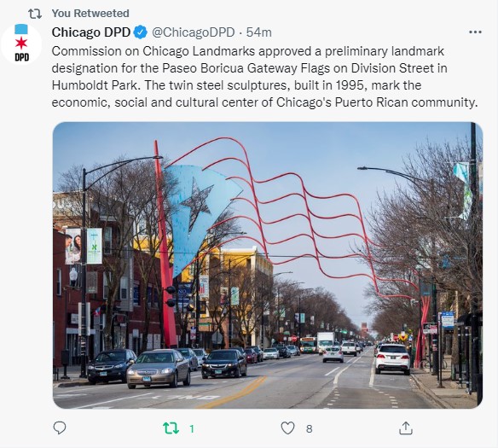Open the Chicago DPD display name
The width and height of the screenshot is (498, 448).
click(91, 32)
